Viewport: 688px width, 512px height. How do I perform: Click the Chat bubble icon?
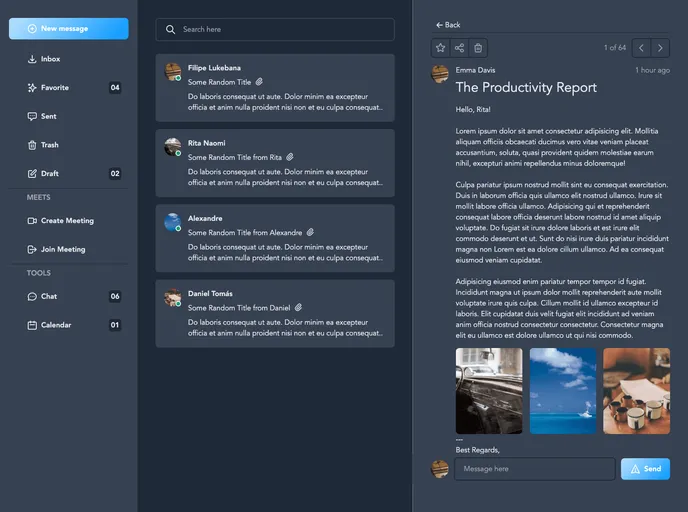click(x=32, y=297)
